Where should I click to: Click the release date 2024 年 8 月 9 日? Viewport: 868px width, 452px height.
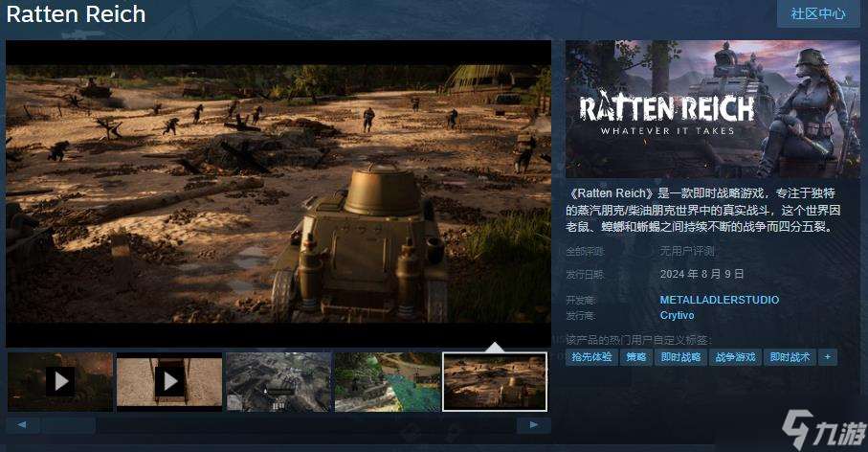click(701, 274)
